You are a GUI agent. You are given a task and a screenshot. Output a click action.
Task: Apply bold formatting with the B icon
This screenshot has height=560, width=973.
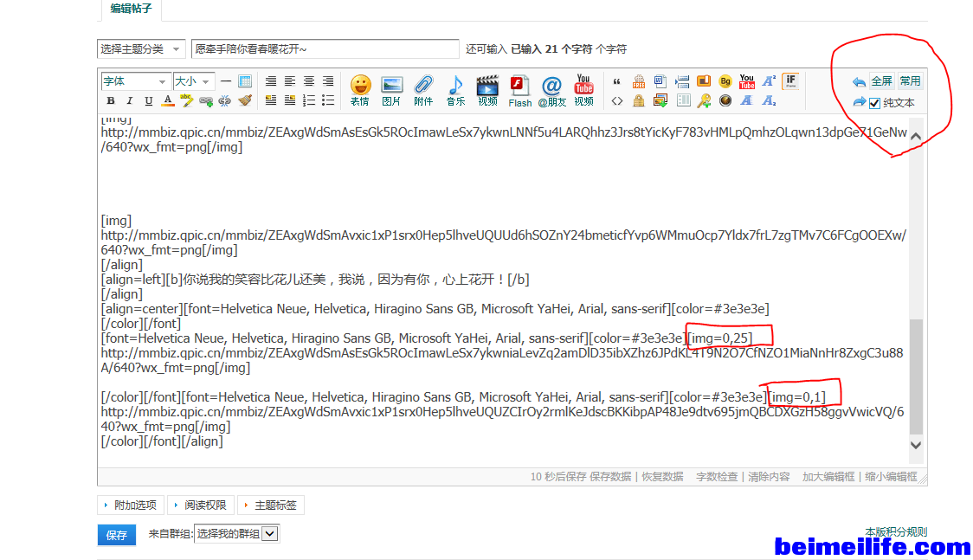(111, 101)
